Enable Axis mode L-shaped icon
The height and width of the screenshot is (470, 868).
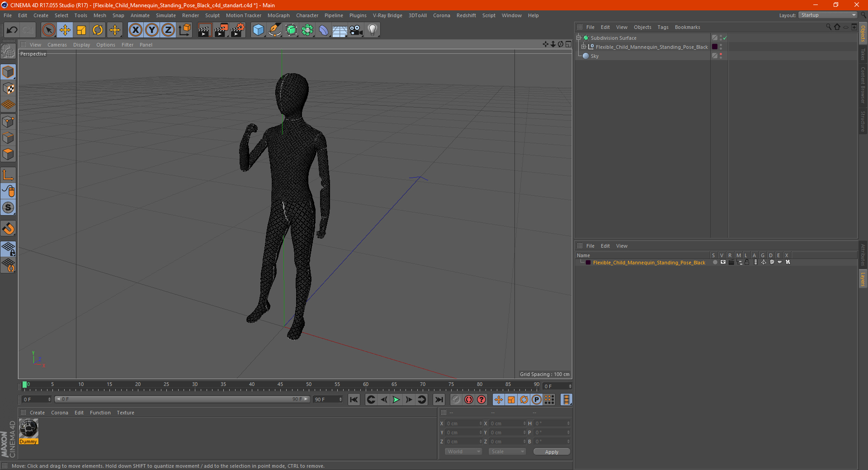(8, 175)
